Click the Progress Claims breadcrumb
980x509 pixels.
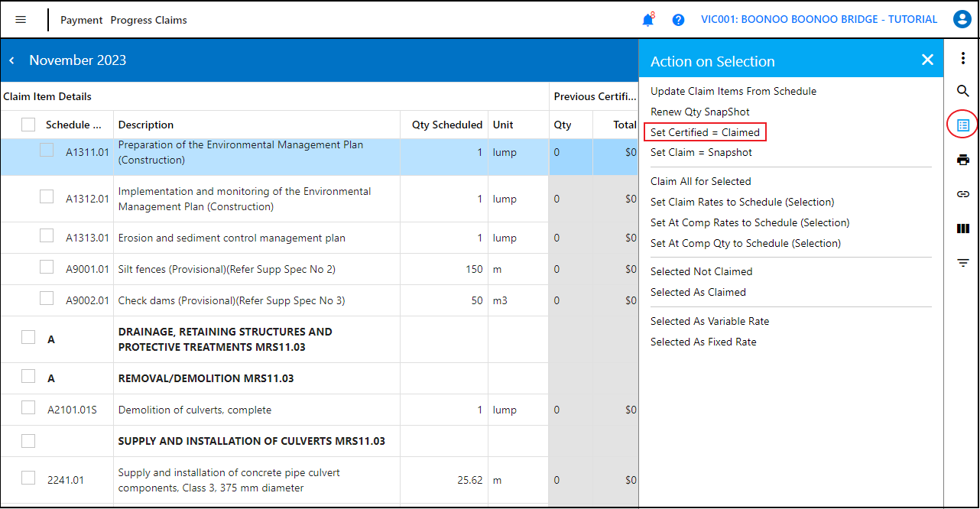click(x=148, y=20)
